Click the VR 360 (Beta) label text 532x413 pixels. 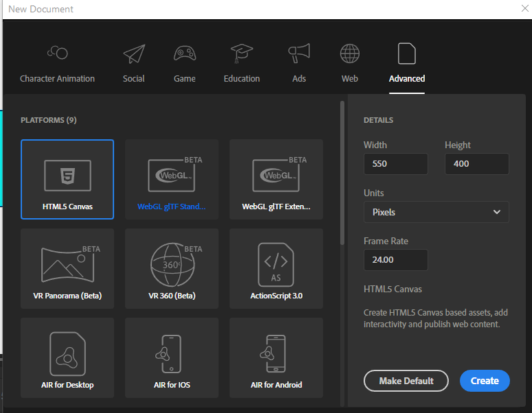click(172, 296)
